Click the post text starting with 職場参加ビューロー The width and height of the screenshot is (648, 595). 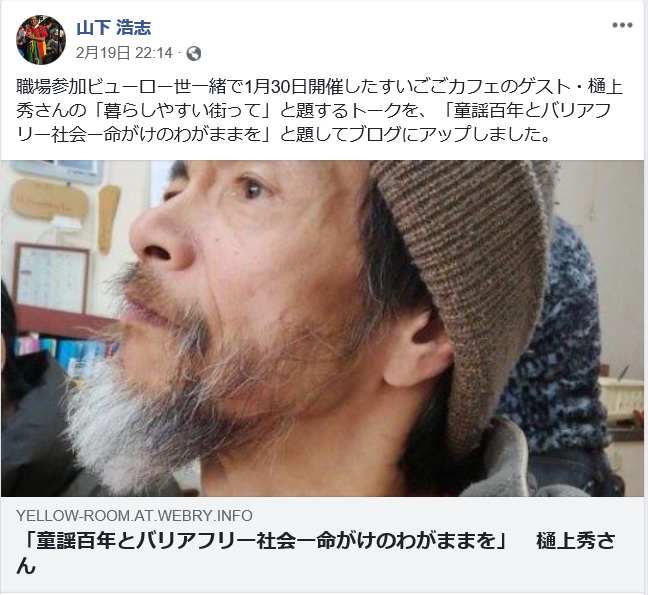tap(319, 111)
